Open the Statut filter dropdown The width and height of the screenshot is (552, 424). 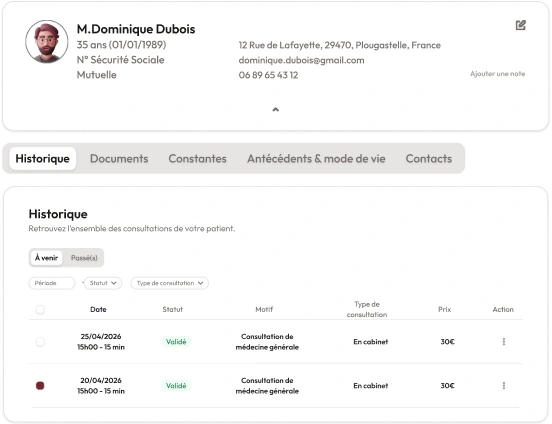click(x=103, y=283)
